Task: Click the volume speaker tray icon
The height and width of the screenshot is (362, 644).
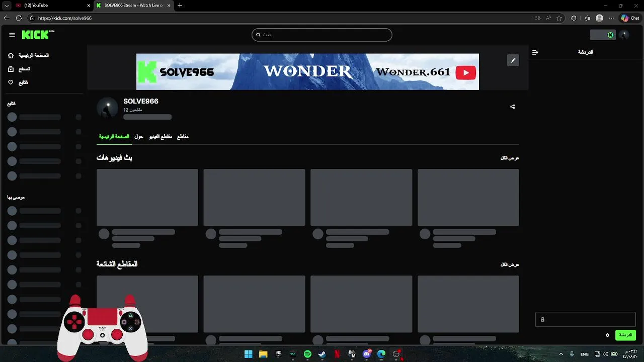Action: [605, 354]
